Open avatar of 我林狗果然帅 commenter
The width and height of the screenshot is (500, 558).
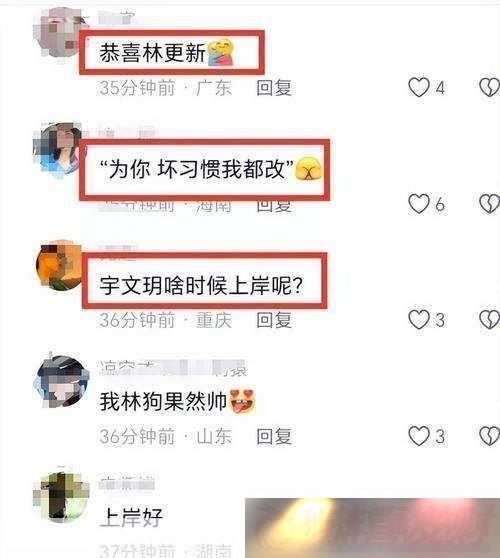[x=61, y=381]
